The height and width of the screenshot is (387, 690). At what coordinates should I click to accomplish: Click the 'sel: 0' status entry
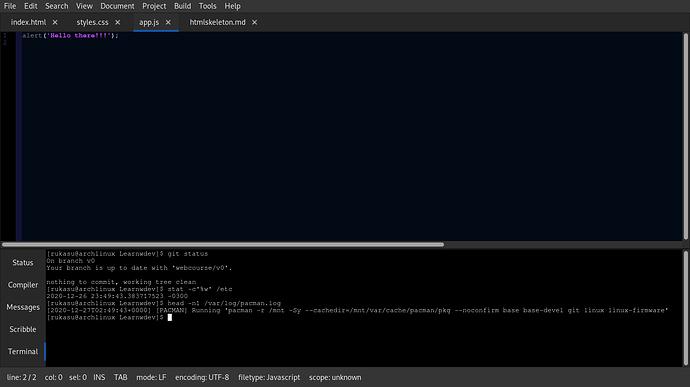[78, 377]
